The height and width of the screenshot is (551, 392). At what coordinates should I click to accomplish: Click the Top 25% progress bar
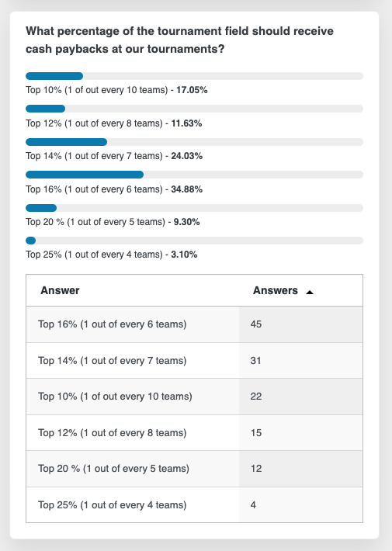tap(194, 241)
